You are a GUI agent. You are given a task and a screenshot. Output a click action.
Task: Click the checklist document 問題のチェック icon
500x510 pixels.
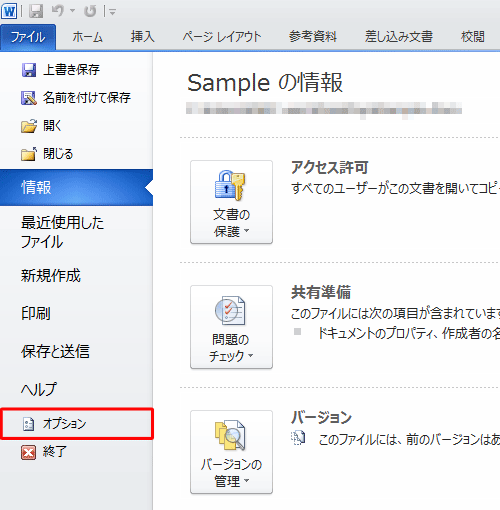point(230,311)
